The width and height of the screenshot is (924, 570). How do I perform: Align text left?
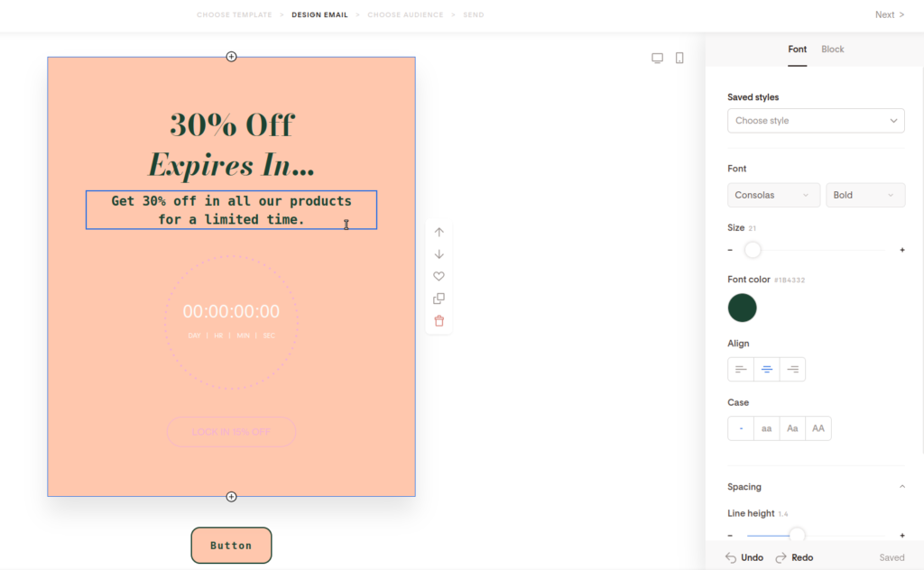(741, 370)
